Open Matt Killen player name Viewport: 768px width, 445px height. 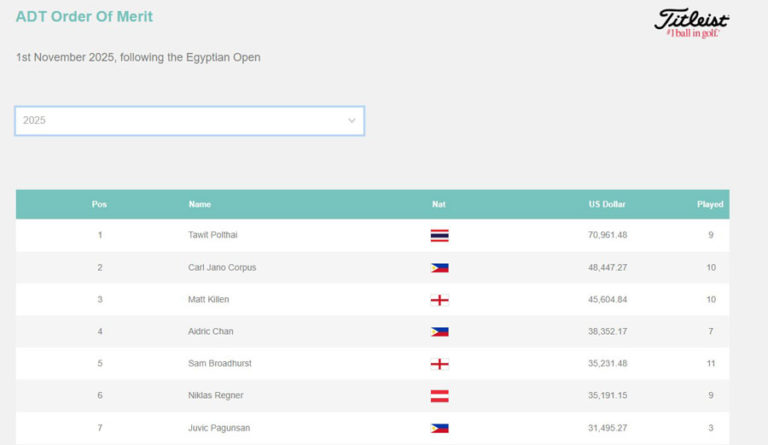[209, 300]
